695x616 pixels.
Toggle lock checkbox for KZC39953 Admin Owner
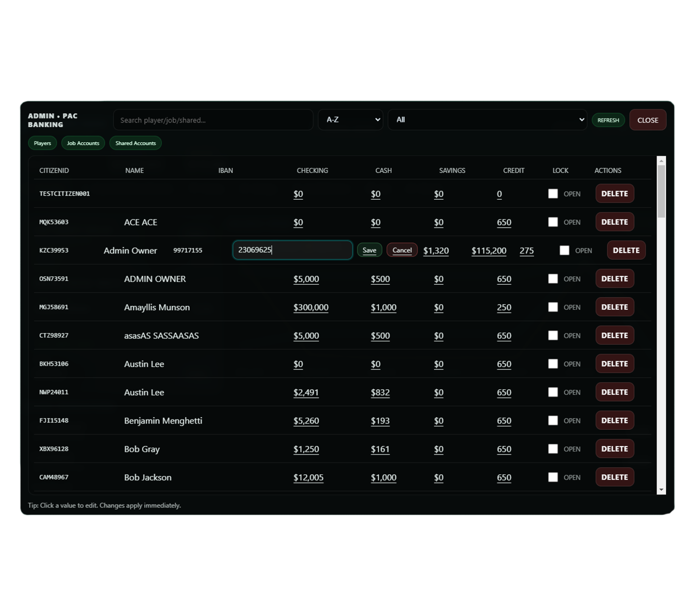click(x=564, y=250)
